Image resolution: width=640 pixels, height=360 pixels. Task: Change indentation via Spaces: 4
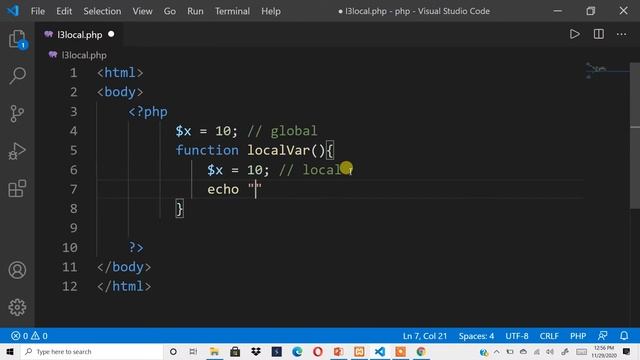tap(476, 336)
